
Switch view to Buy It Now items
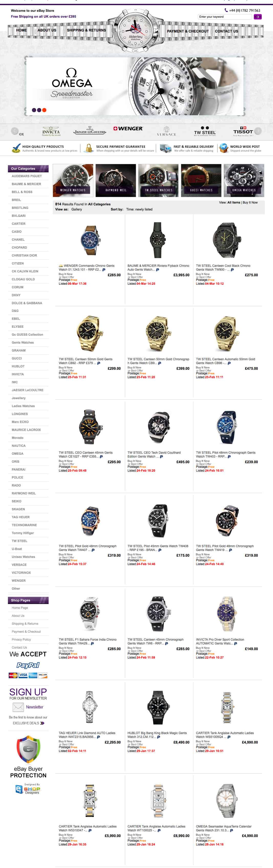tap(250, 203)
